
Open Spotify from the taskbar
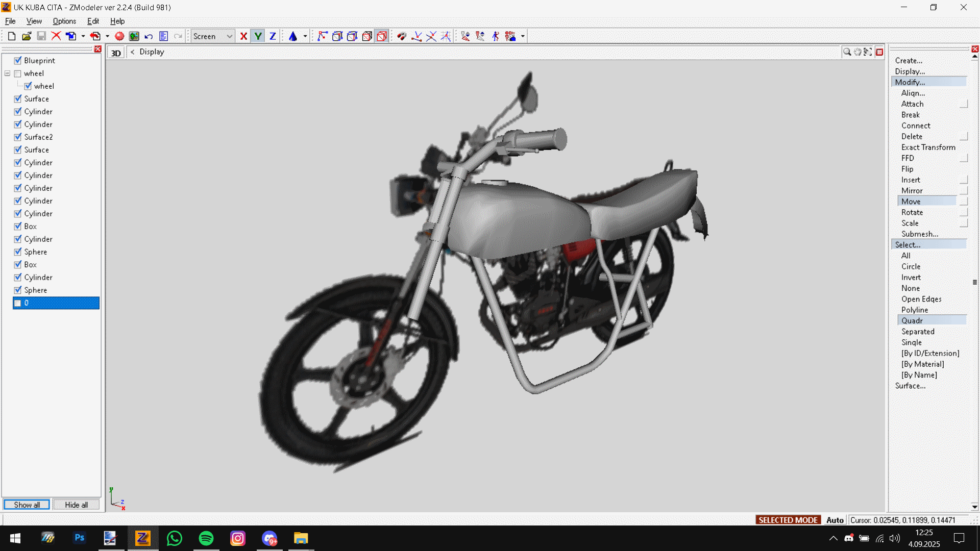click(x=206, y=538)
